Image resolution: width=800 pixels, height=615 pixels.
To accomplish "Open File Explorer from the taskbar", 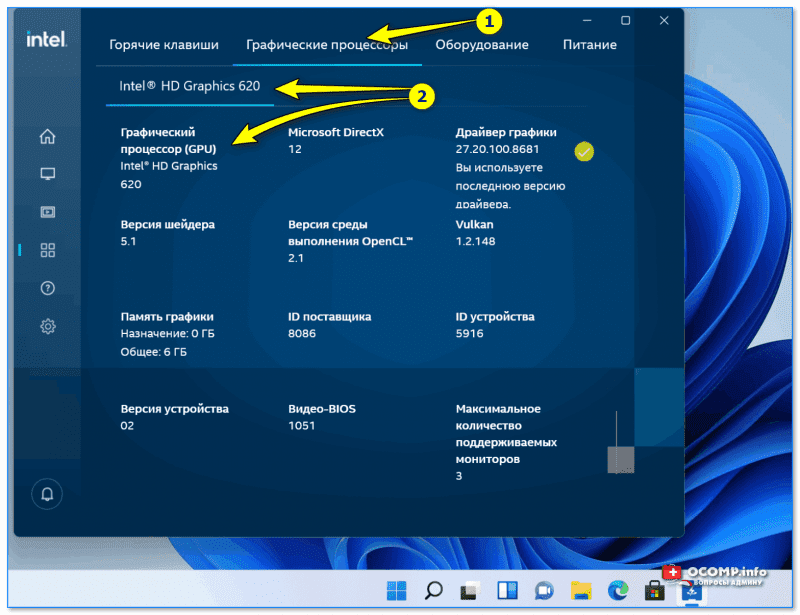I will 581,591.
